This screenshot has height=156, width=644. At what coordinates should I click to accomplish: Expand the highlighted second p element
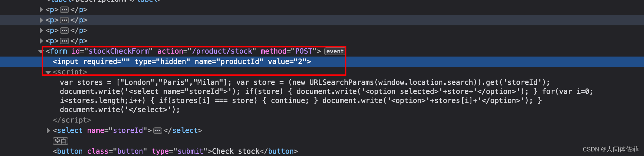click(41, 20)
